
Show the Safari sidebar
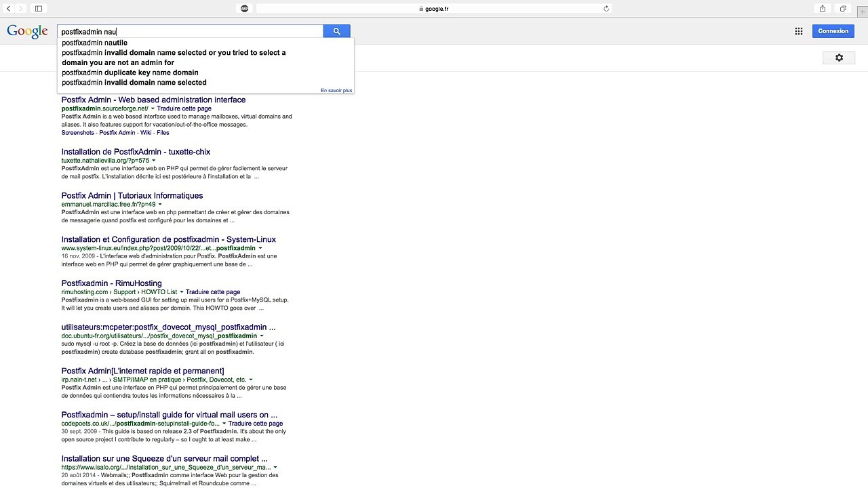(x=39, y=8)
